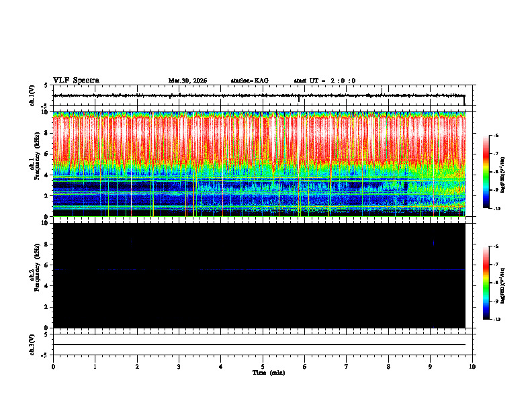Screen dimensions: 532x411
Task: Click the 'start UT = 2 : 0 : 0' label
Action: (324, 81)
